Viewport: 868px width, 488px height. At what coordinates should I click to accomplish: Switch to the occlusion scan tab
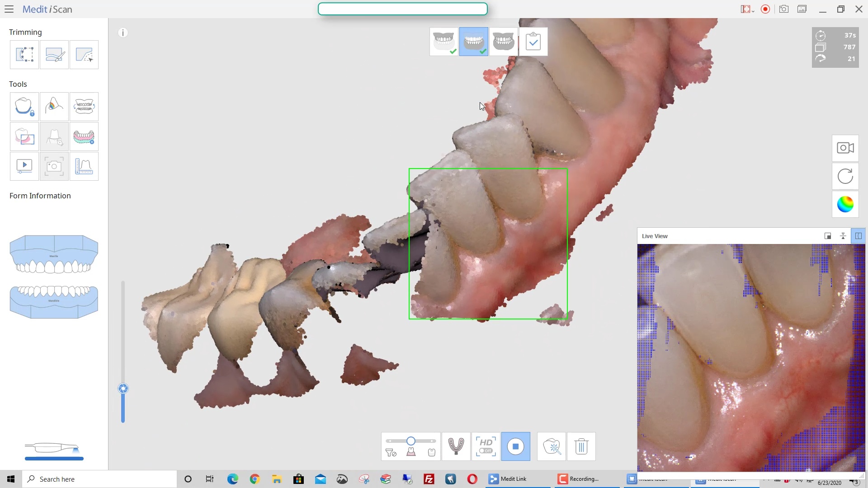click(503, 42)
